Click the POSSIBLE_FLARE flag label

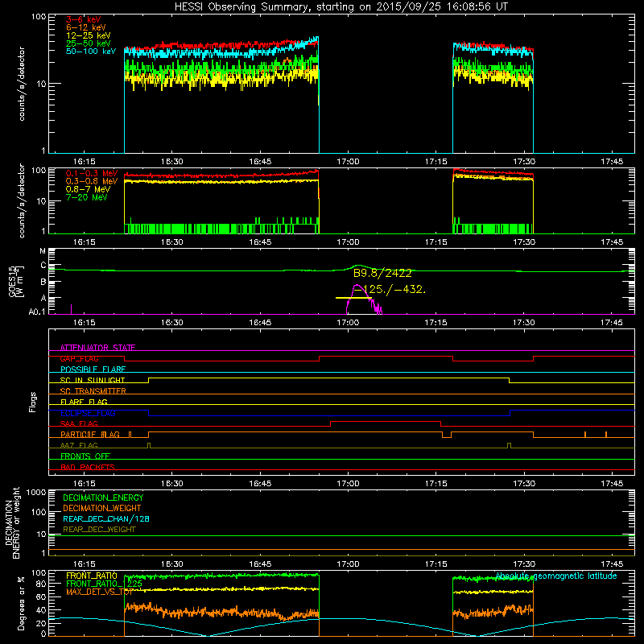click(93, 369)
